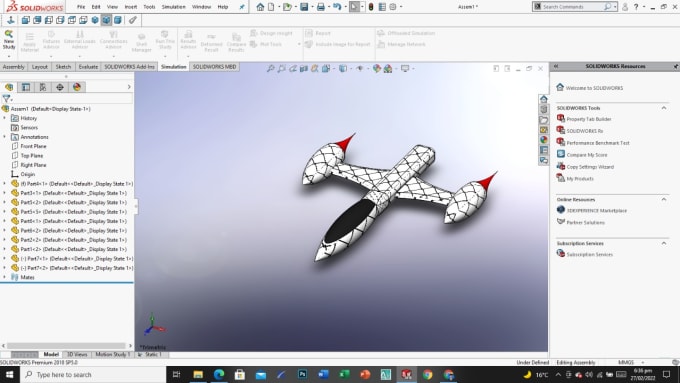The width and height of the screenshot is (680, 383).
Task: Undo the last action
Action: tap(337, 7)
